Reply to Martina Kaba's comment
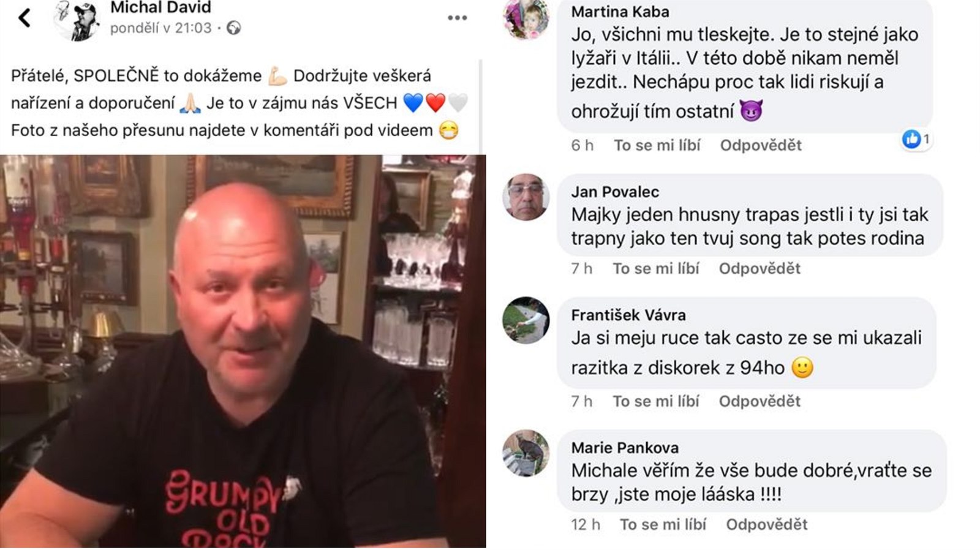 pyautogui.click(x=761, y=145)
